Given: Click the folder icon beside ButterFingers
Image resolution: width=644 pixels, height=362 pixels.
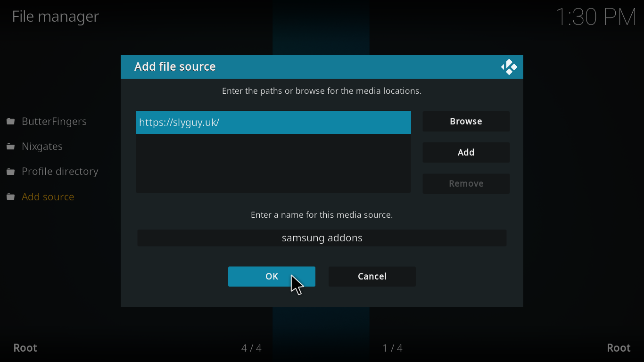Looking at the screenshot, I should pos(10,122).
